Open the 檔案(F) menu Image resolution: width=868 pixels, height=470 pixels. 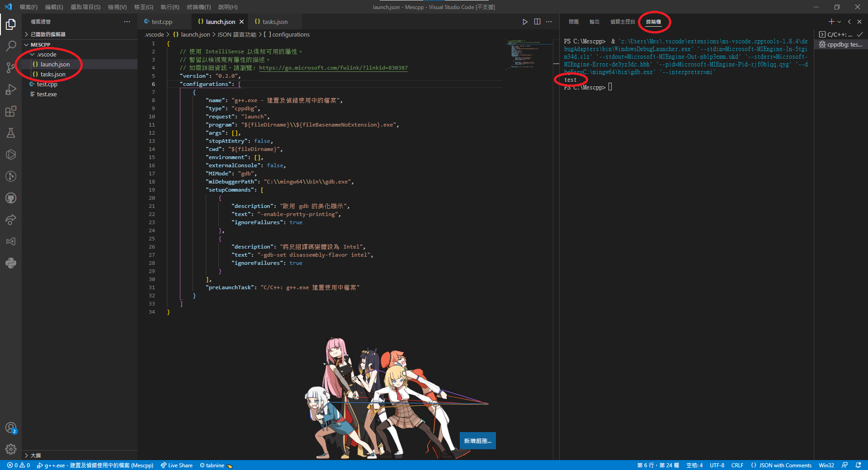tap(28, 7)
